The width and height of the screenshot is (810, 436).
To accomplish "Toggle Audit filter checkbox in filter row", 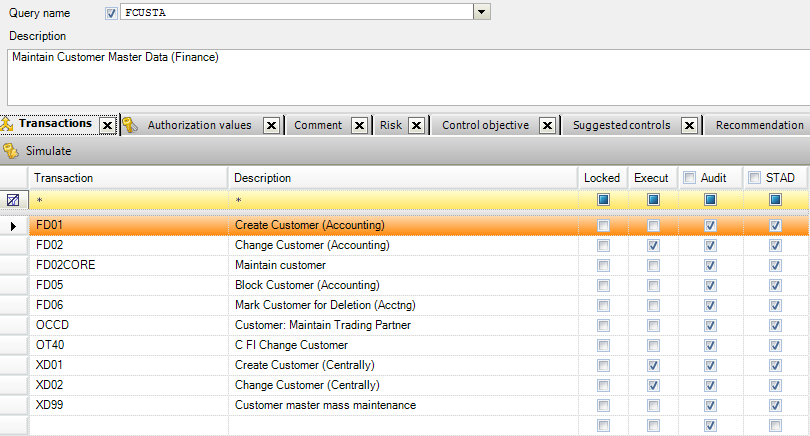I will (x=710, y=200).
